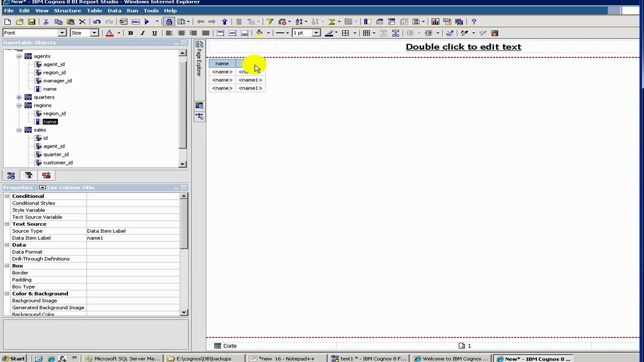
Task: Toggle Italic formatting
Action: click(142, 33)
